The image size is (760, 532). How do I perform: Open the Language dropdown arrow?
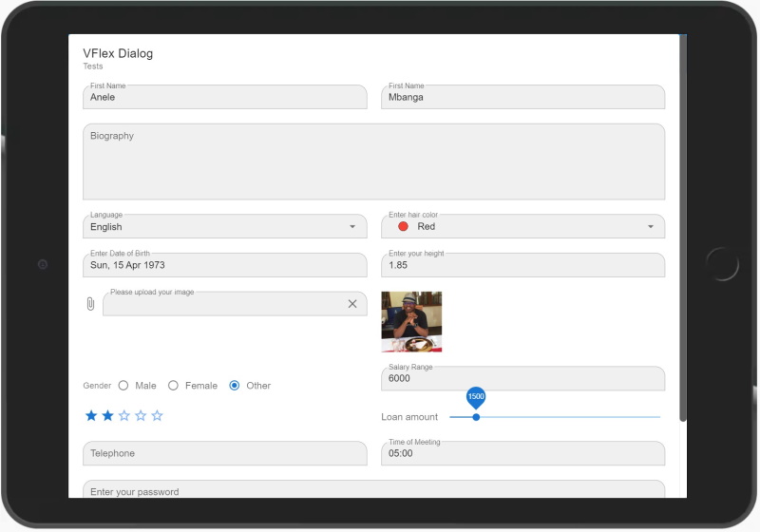[352, 227]
